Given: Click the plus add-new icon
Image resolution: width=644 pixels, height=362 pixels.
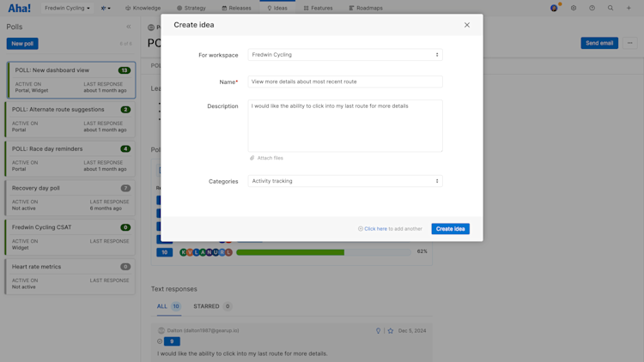Looking at the screenshot, I should coord(629,8).
